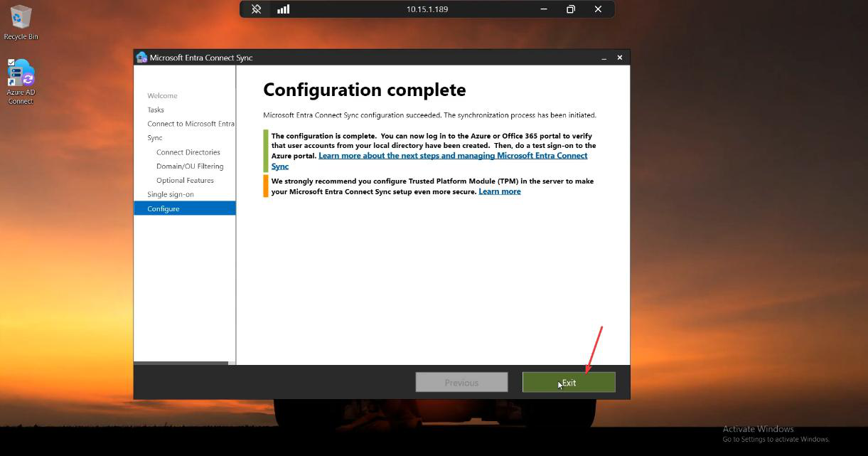
Task: Close the Entra Connect Sync window
Action: point(620,58)
